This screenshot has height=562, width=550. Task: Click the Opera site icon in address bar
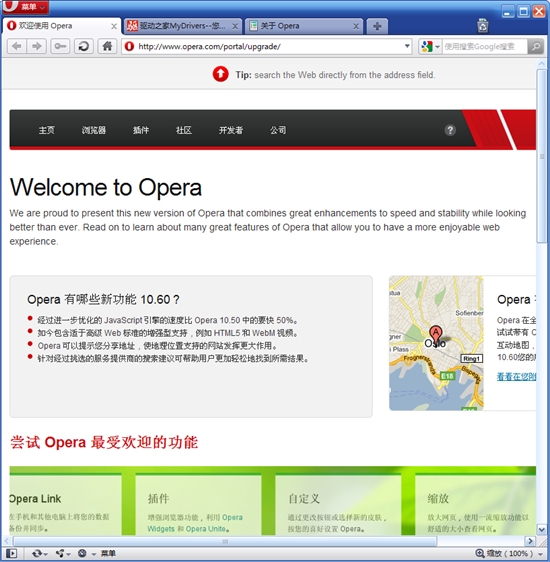point(130,47)
